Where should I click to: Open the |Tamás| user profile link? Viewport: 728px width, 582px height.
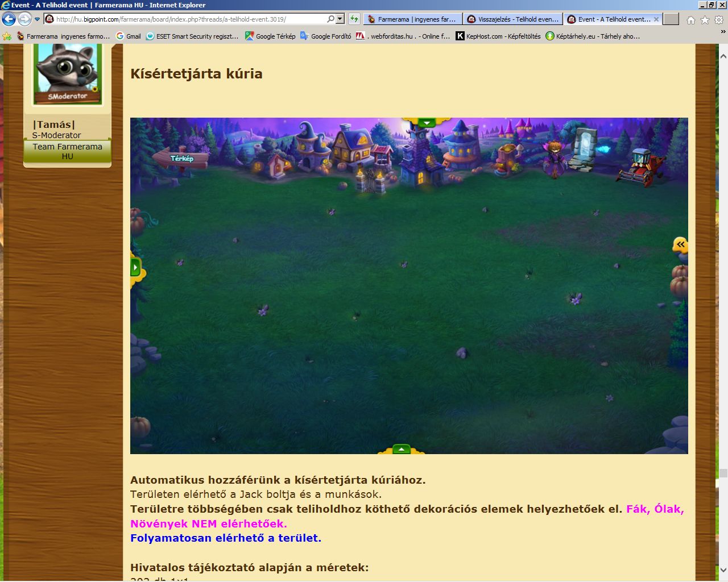(54, 124)
